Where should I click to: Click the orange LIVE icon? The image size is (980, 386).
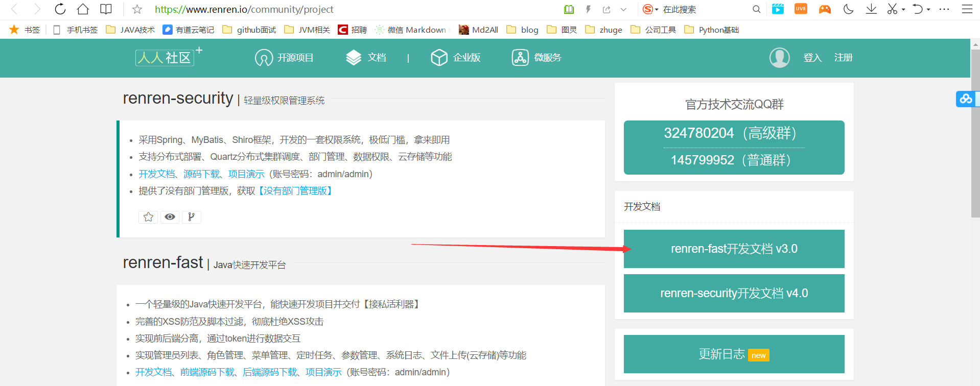801,9
